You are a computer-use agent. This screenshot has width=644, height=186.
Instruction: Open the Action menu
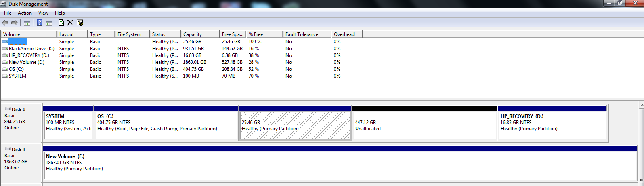[x=25, y=13]
